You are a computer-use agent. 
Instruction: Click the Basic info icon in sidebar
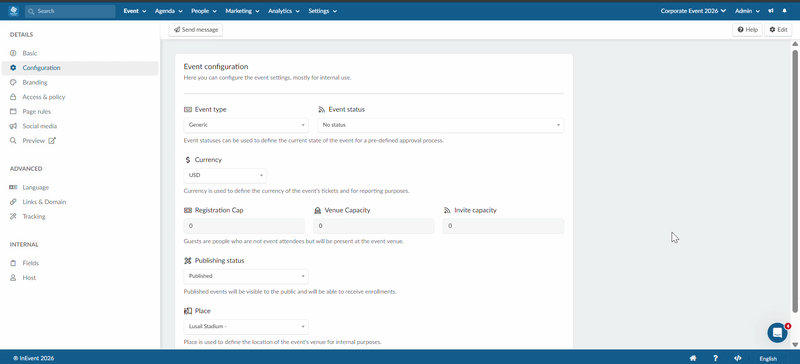pos(13,53)
